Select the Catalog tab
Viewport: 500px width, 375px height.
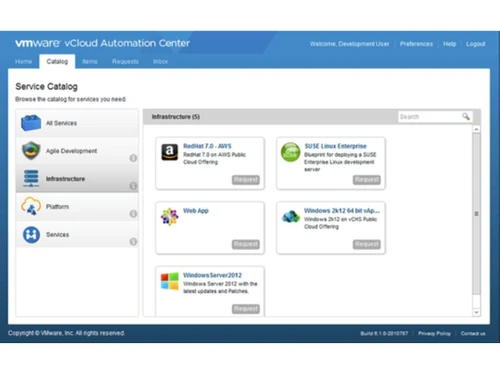(x=57, y=61)
